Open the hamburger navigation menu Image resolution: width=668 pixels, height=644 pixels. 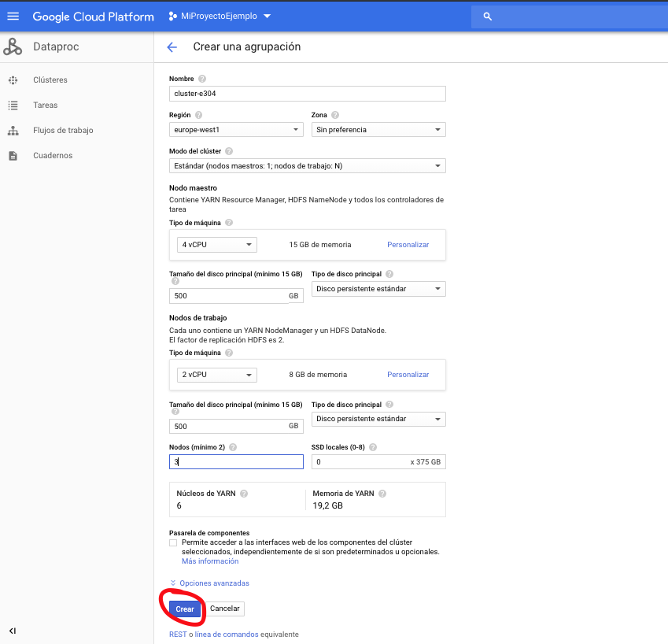point(13,17)
